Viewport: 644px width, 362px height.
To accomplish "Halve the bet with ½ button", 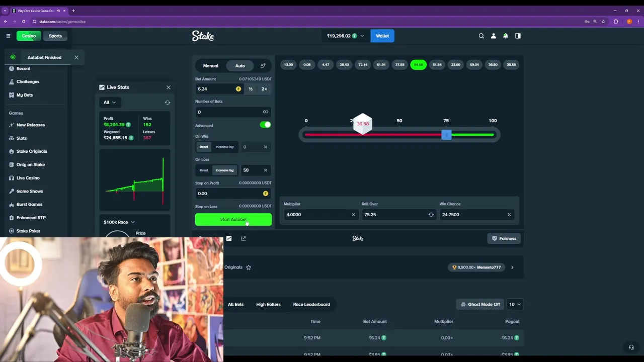I will click(251, 89).
